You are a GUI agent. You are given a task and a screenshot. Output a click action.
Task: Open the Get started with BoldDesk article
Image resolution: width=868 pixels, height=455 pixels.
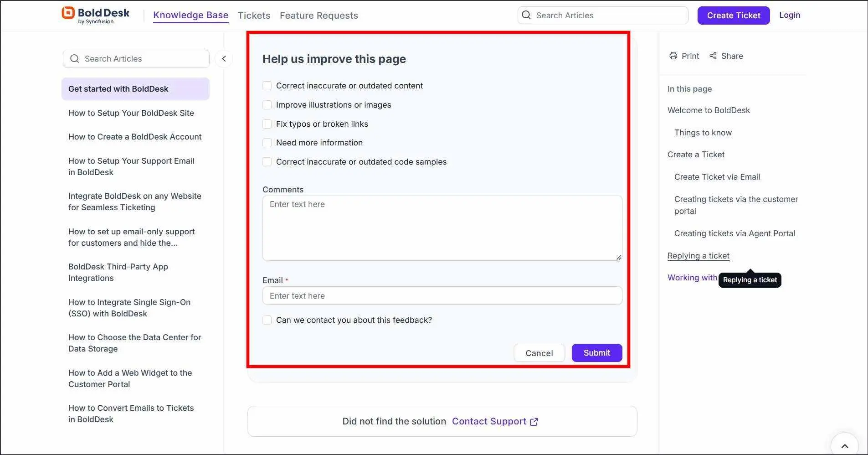point(118,88)
